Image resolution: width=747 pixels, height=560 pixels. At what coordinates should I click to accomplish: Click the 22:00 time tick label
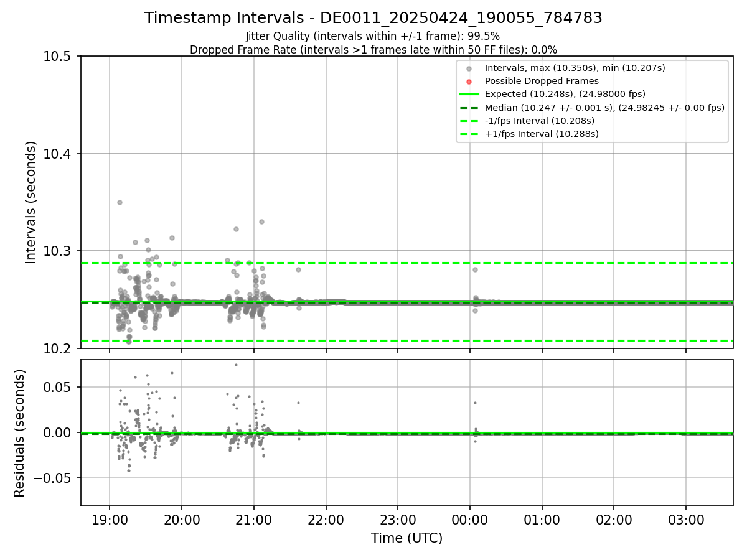326,520
